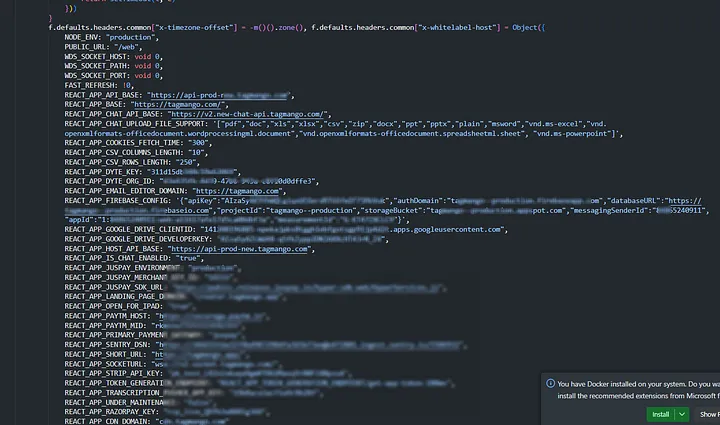Click the REACT_APP_JUSPAY_SDK_URL key
Screen dimensions: 720x425
113,287
